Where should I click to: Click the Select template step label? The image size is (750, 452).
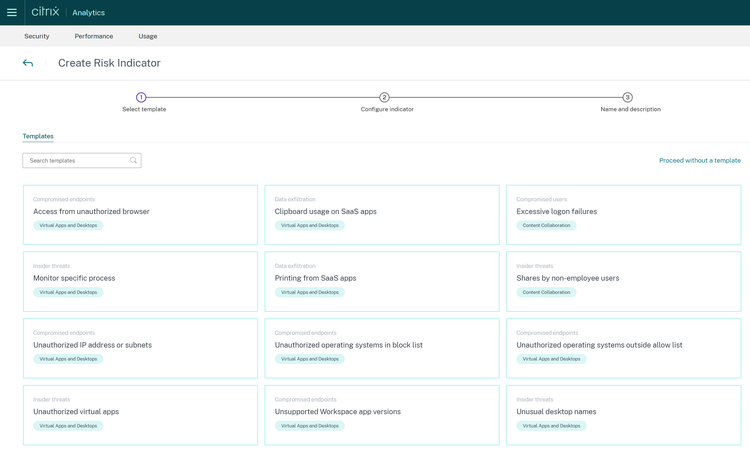click(x=144, y=109)
